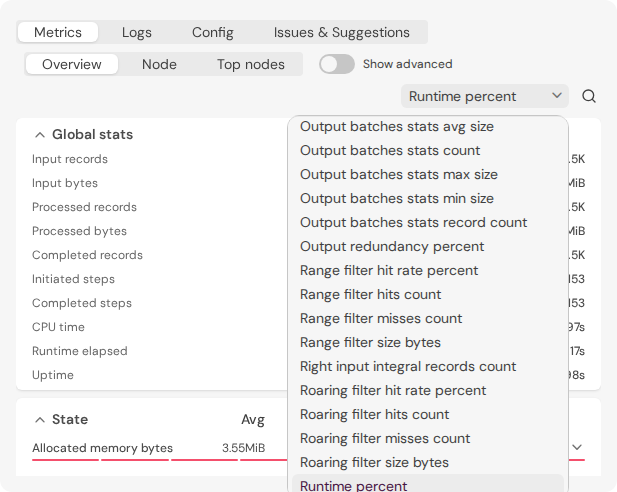Collapse the State section
This screenshot has width=617, height=492.
[x=40, y=420]
